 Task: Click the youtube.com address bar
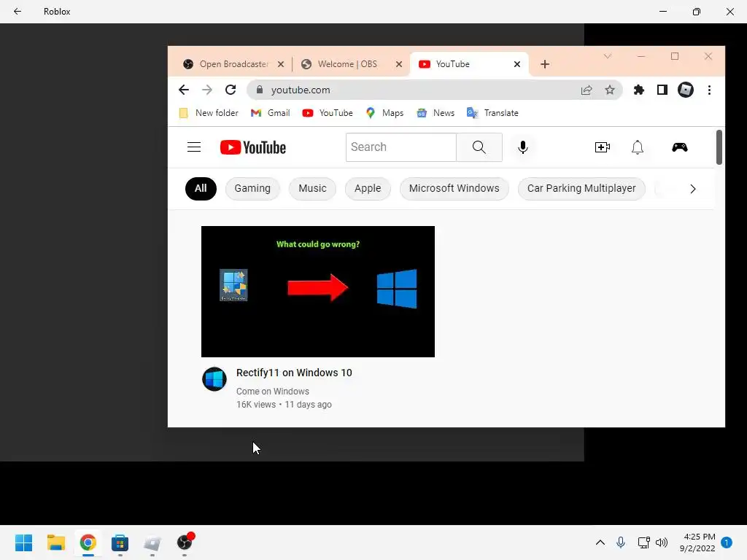434,90
